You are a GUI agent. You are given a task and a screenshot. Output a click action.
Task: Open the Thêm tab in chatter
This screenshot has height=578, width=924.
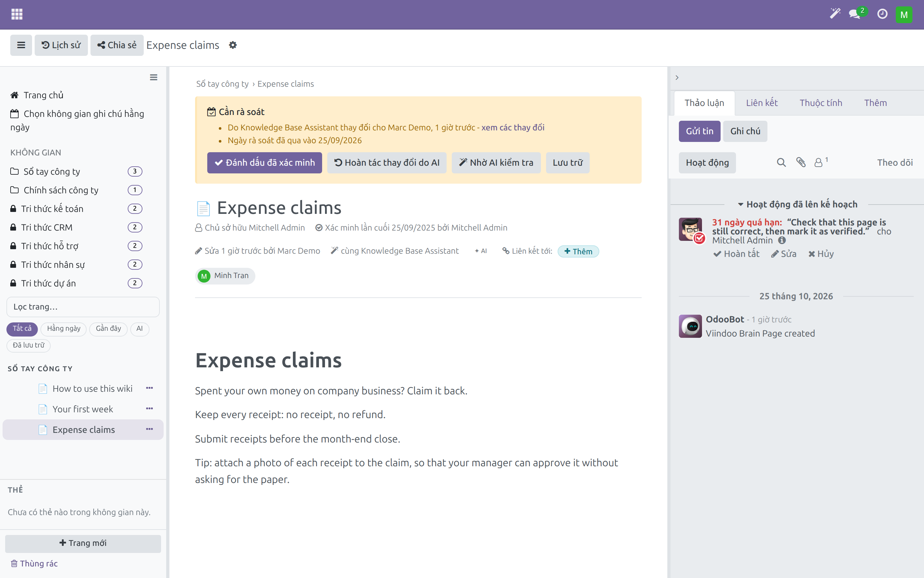[x=876, y=103]
